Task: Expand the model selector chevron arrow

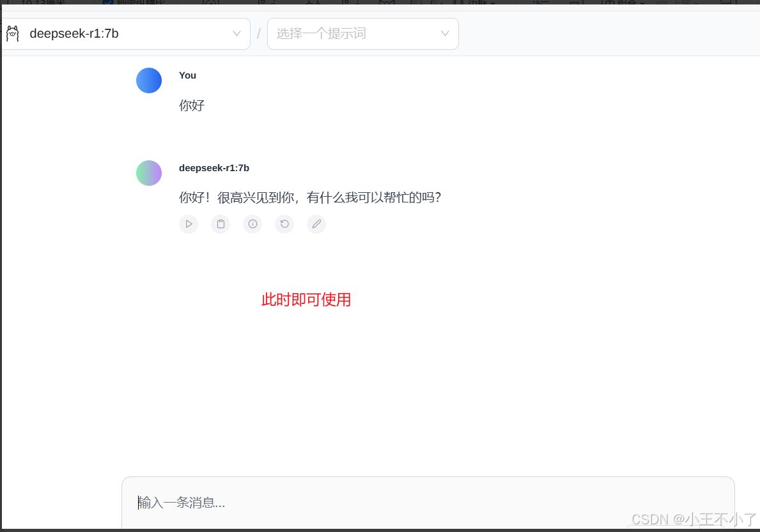Action: click(237, 34)
